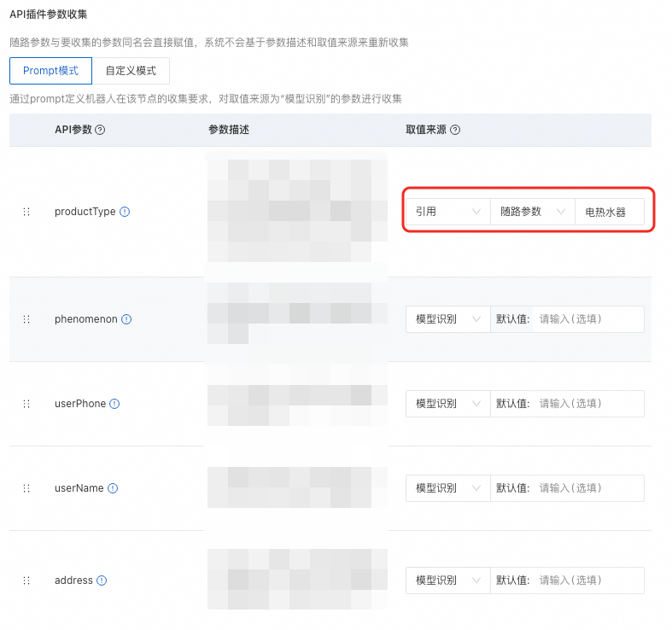The width and height of the screenshot is (672, 630).
Task: Focus default value input for userName
Action: [x=588, y=488]
